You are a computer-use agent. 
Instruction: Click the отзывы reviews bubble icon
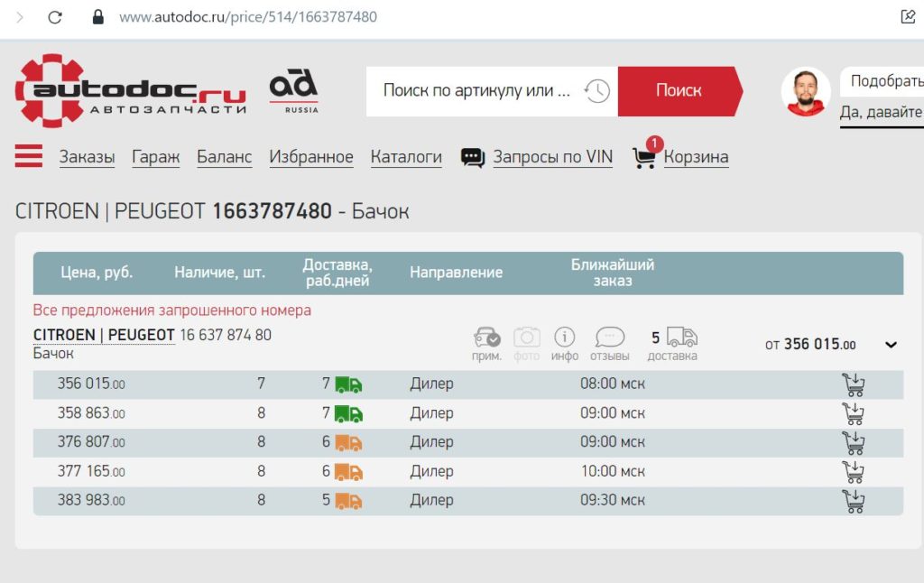point(610,337)
